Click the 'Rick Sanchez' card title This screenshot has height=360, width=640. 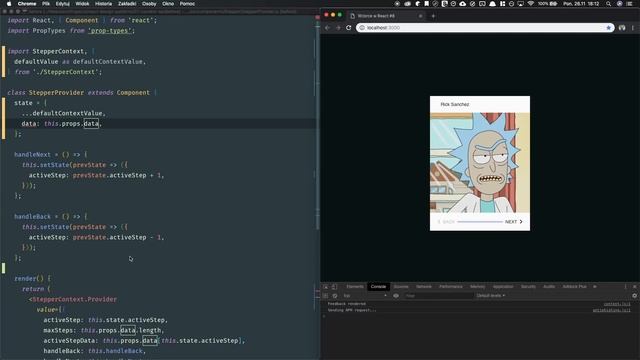pyautogui.click(x=455, y=104)
